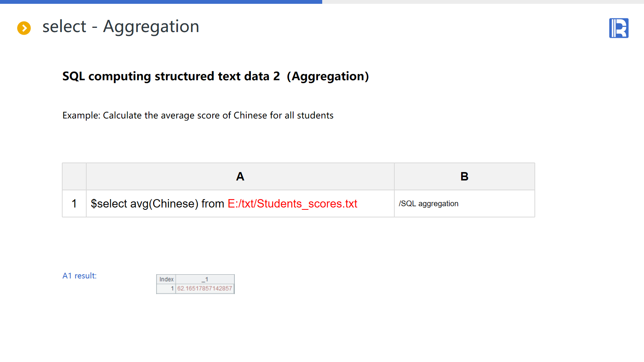
Task: Click the Example description sentence
Action: click(198, 116)
